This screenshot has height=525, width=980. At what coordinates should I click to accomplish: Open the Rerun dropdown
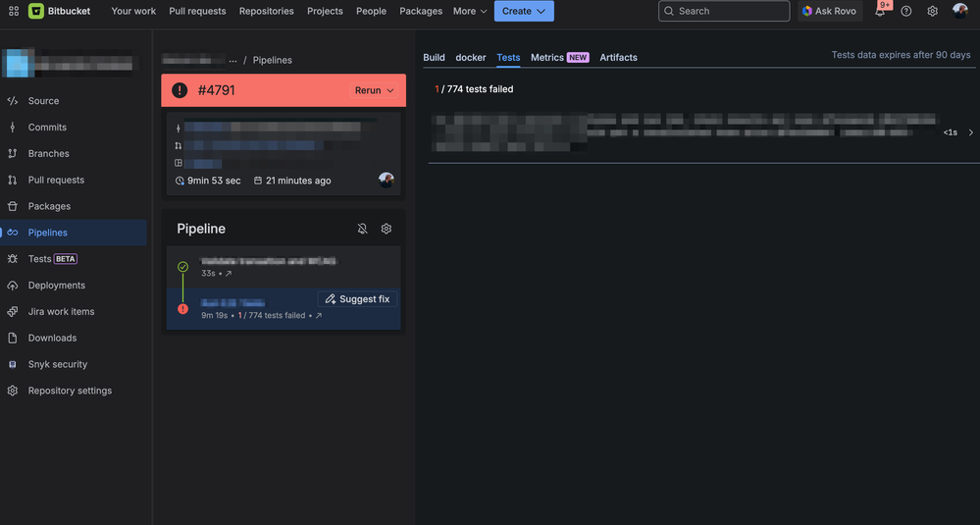pyautogui.click(x=374, y=90)
